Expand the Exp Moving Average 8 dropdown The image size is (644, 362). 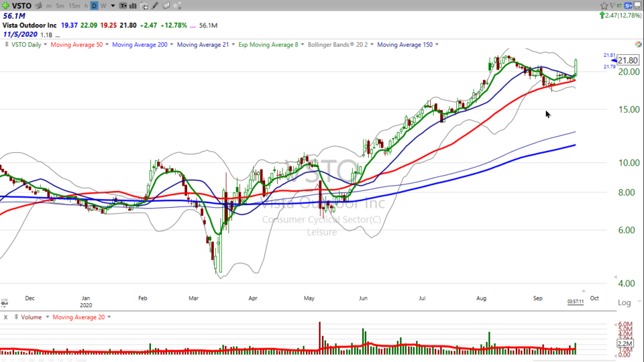point(303,44)
